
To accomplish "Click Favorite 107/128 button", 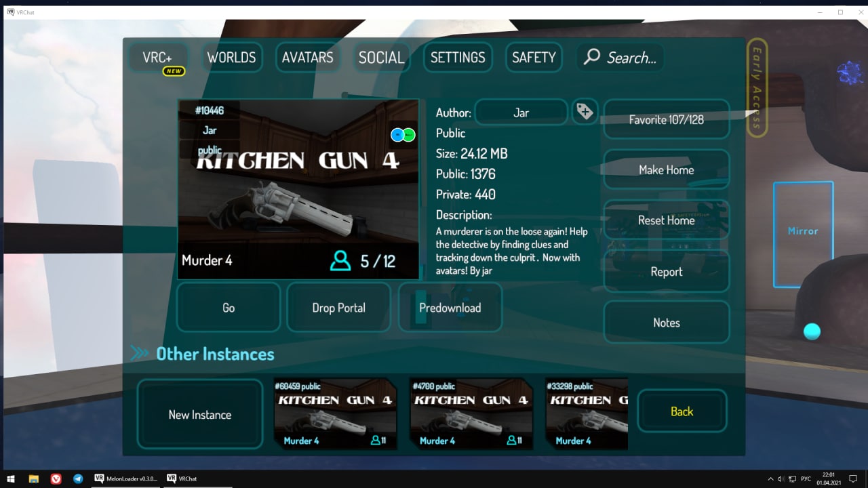I will [666, 120].
